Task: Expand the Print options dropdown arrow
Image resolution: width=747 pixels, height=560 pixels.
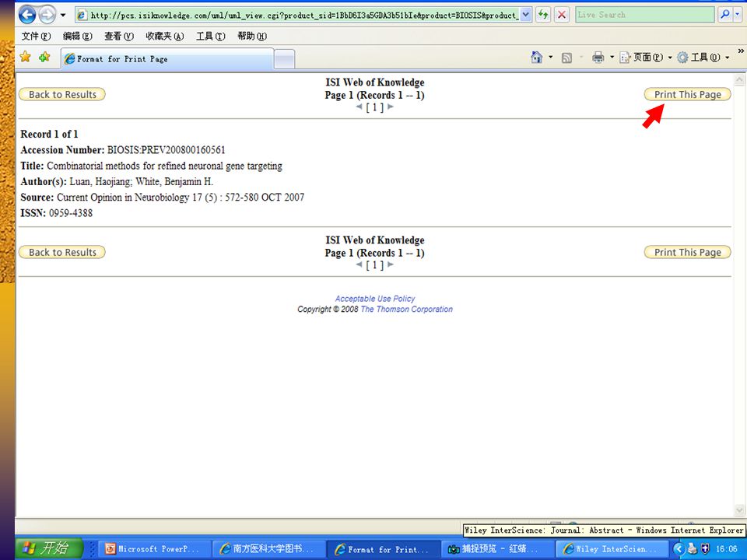Action: pos(612,57)
